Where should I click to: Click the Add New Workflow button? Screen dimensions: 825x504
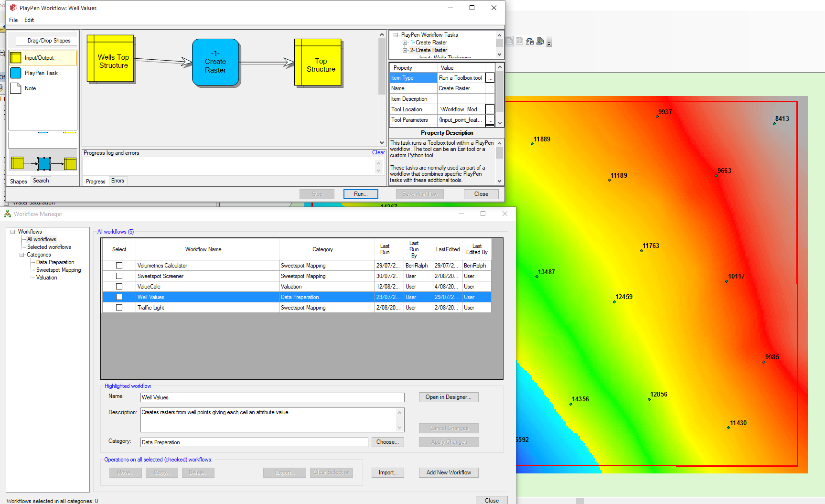(449, 472)
